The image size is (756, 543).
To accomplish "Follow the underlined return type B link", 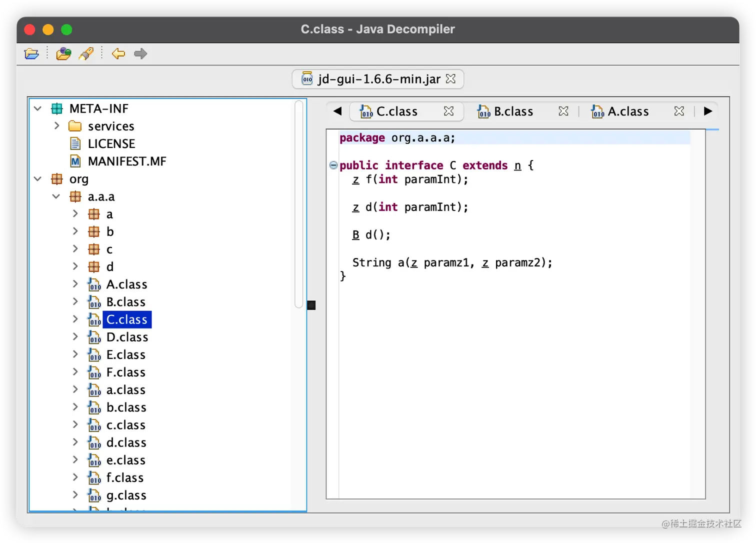I will point(355,234).
